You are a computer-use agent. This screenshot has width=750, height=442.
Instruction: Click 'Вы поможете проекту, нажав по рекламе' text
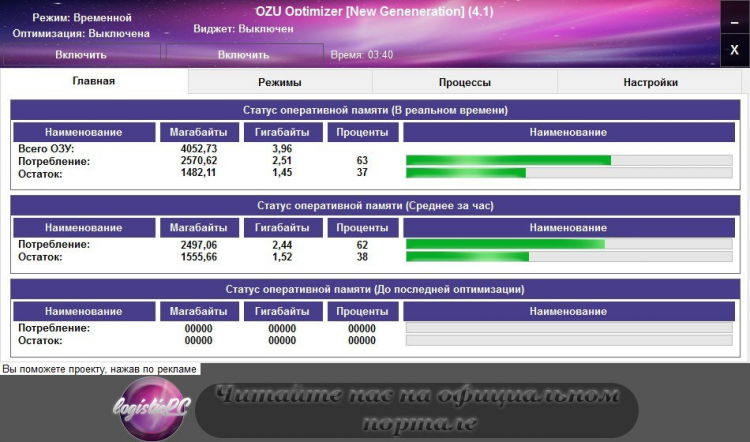99,369
